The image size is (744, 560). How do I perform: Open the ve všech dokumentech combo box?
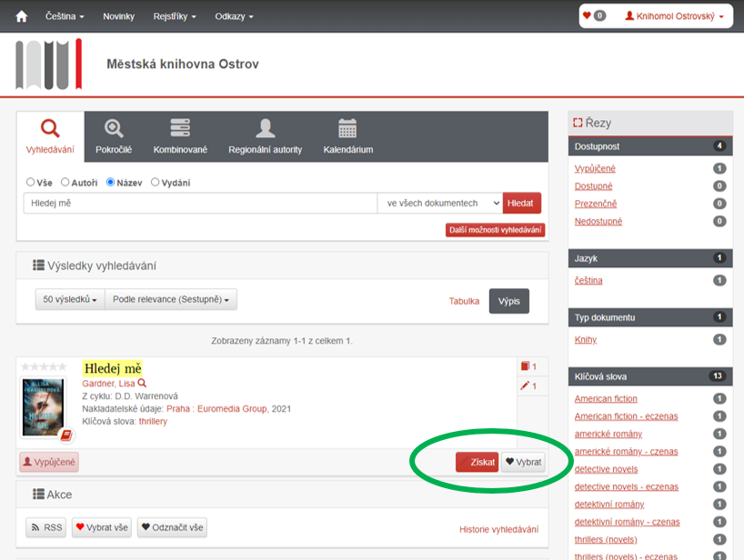pos(439,203)
